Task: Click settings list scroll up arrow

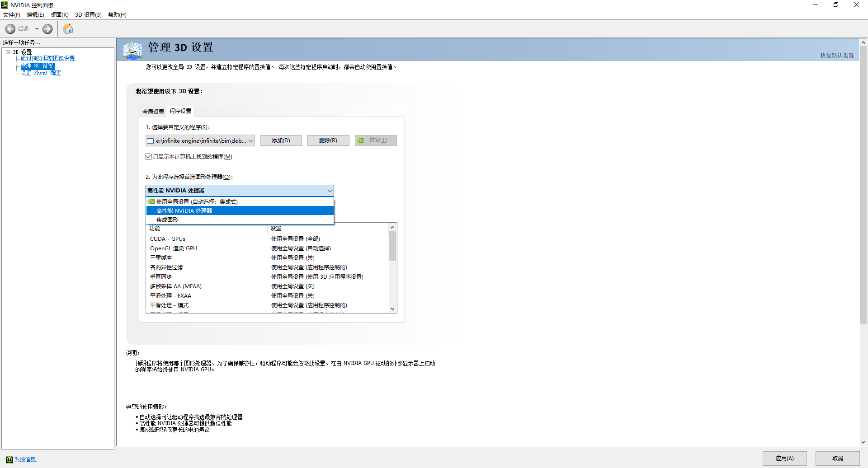Action: tap(392, 227)
